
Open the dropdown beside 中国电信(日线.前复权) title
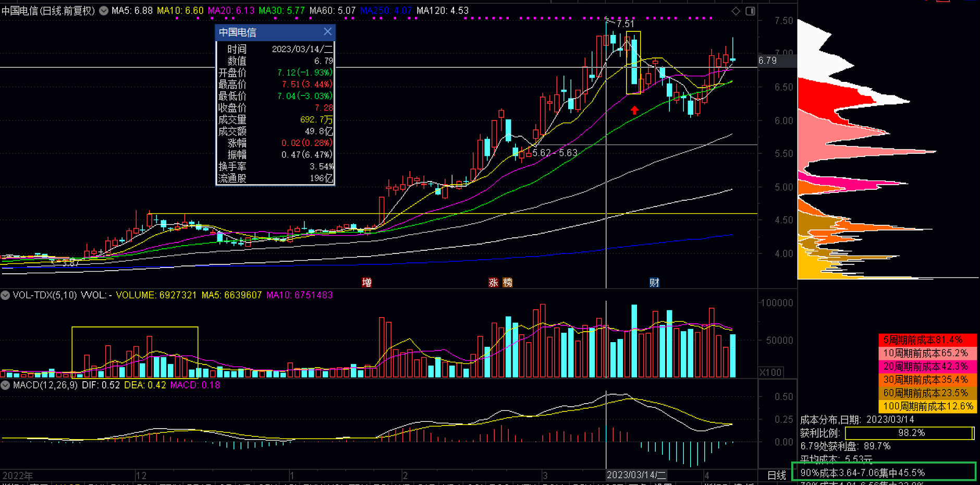[104, 10]
